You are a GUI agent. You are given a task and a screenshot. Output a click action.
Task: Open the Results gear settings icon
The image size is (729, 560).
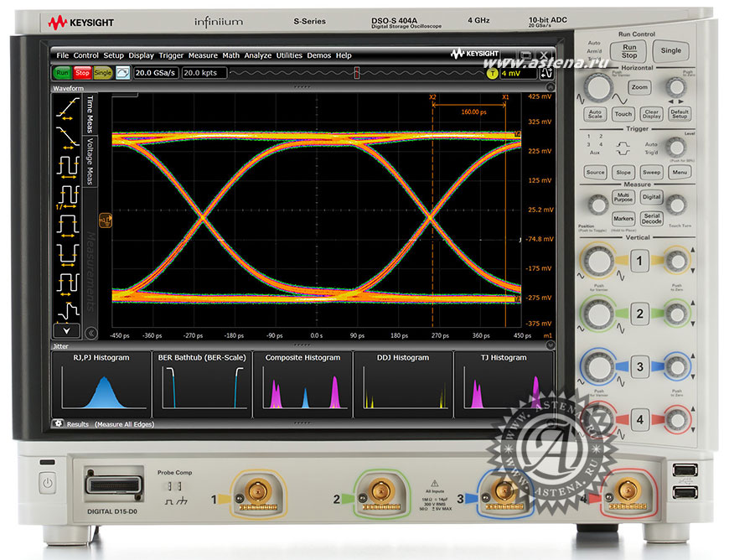[58, 423]
